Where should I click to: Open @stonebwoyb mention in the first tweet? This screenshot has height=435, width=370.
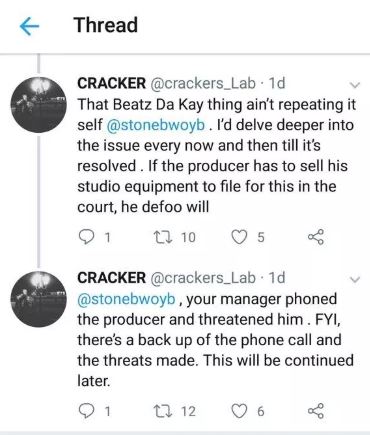(x=155, y=125)
